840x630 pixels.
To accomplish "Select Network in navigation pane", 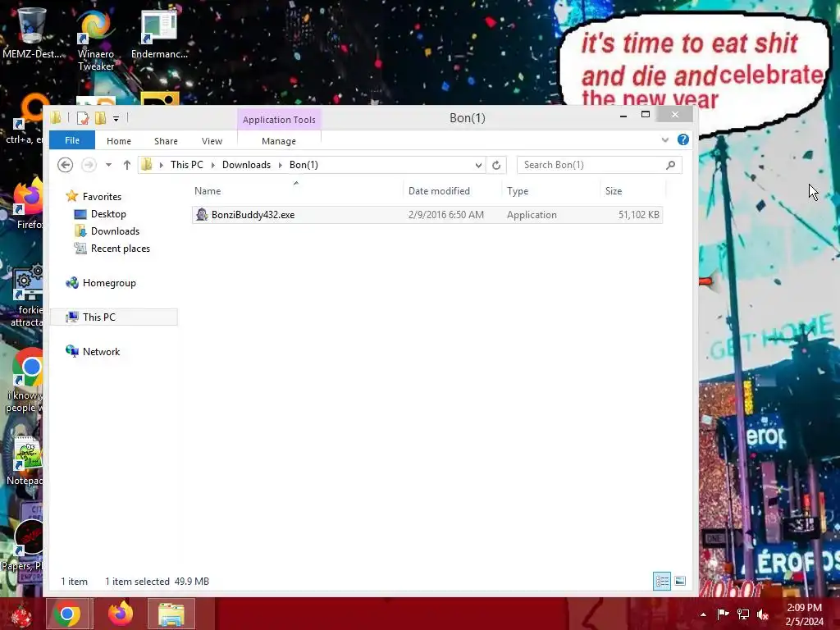I will pyautogui.click(x=101, y=352).
